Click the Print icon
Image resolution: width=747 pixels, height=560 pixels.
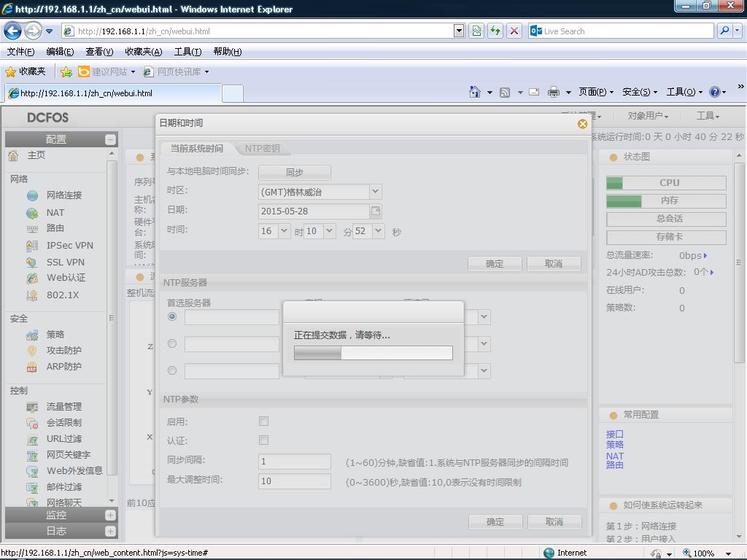553,92
